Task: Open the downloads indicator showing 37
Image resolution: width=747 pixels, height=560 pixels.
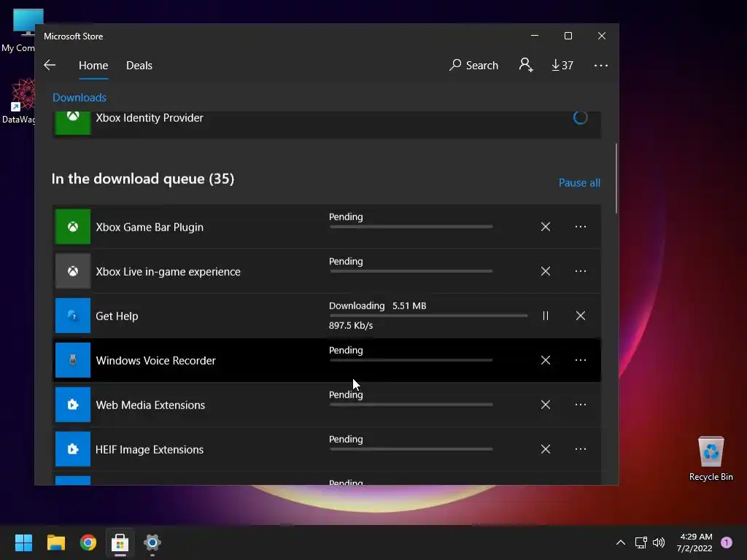Action: click(x=562, y=65)
